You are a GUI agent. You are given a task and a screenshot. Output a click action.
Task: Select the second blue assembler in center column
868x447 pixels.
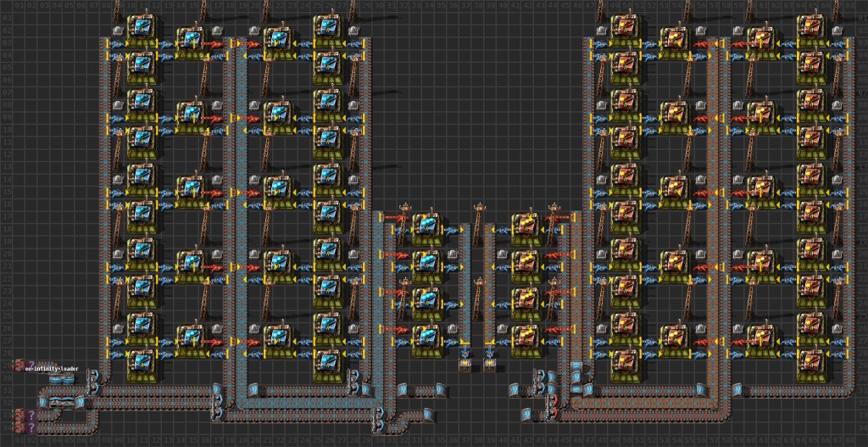pyautogui.click(x=427, y=263)
